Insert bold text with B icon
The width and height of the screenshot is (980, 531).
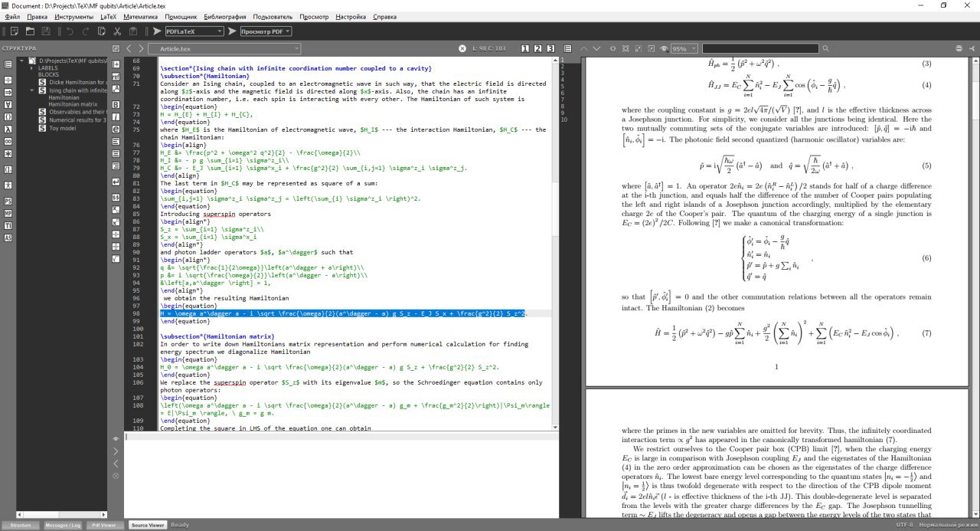pyautogui.click(x=116, y=104)
